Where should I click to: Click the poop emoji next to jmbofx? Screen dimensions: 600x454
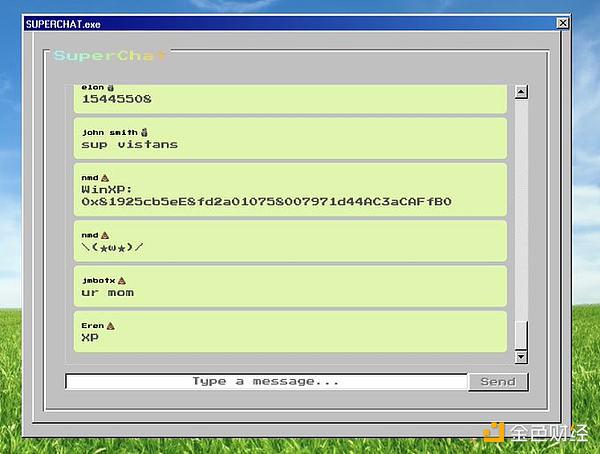pos(122,281)
